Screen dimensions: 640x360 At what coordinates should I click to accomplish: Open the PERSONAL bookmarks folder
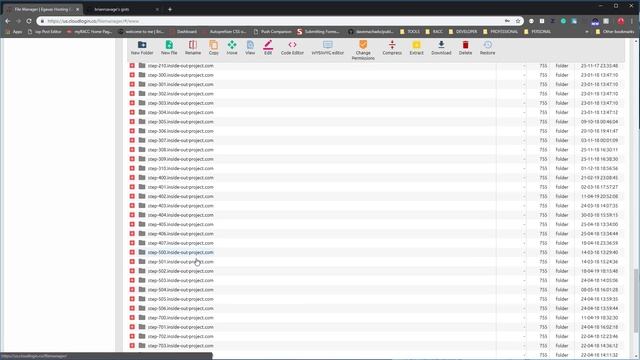[537, 31]
